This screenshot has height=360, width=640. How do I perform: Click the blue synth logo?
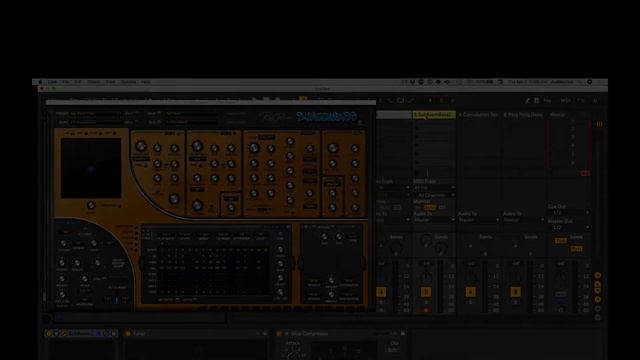[327, 117]
